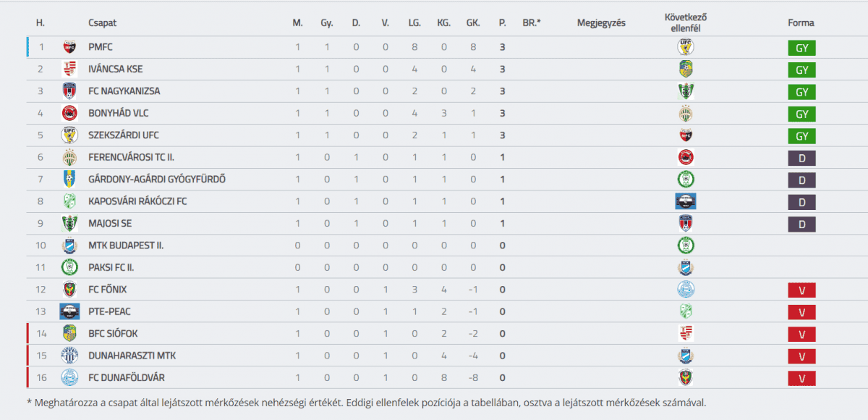Click PMFC's next opponent crest
Image resolution: width=868 pixels, height=420 pixels.
[685, 47]
